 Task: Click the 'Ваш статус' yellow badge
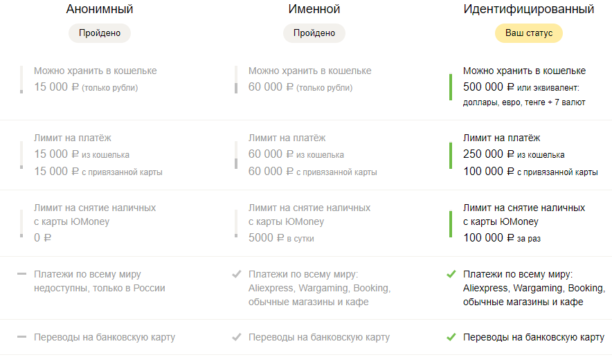click(x=529, y=33)
